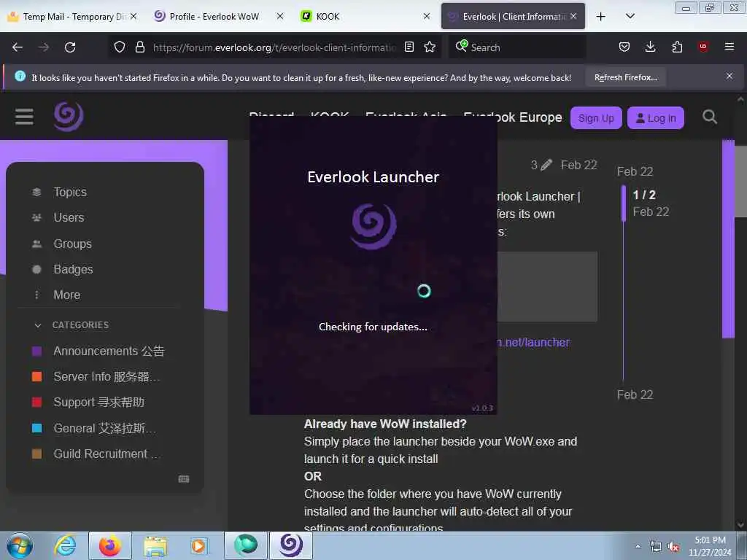Expand the More sidebar menu
The image size is (747, 560).
(66, 295)
